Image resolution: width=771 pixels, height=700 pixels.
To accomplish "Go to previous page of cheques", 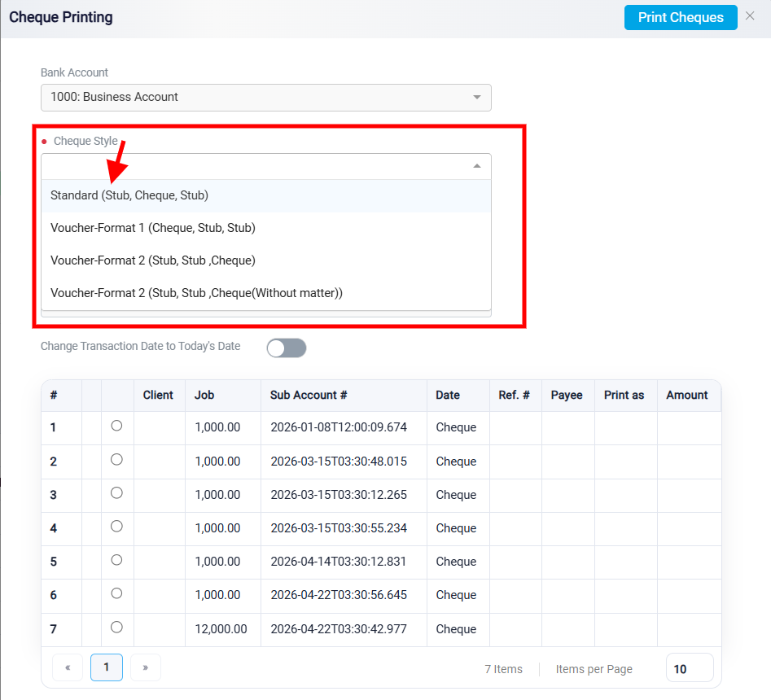I will [x=68, y=667].
